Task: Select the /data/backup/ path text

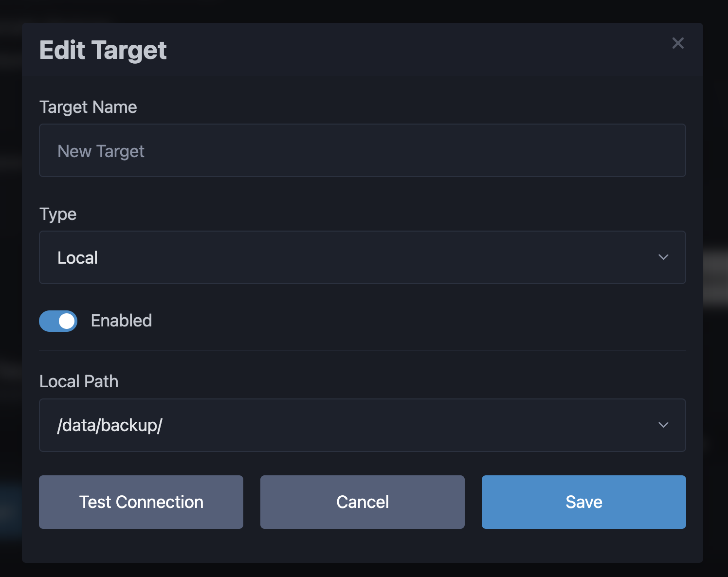Action: pos(109,425)
